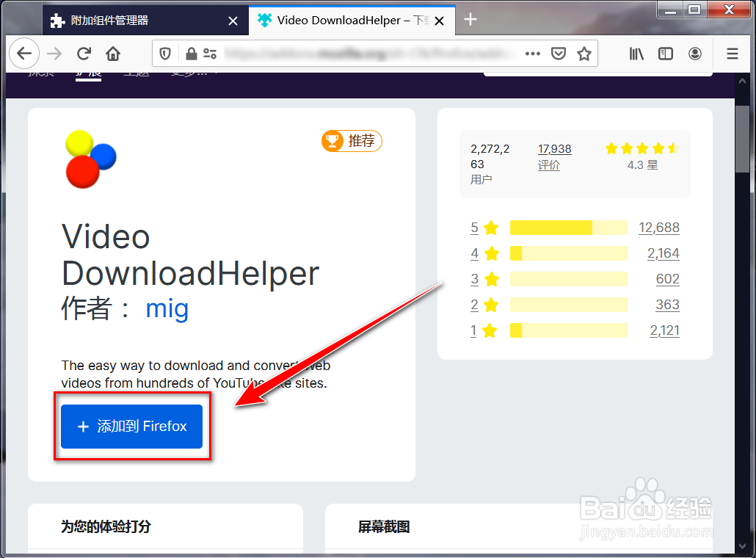
Task: Open the 2,121 one-star review count
Action: (664, 330)
